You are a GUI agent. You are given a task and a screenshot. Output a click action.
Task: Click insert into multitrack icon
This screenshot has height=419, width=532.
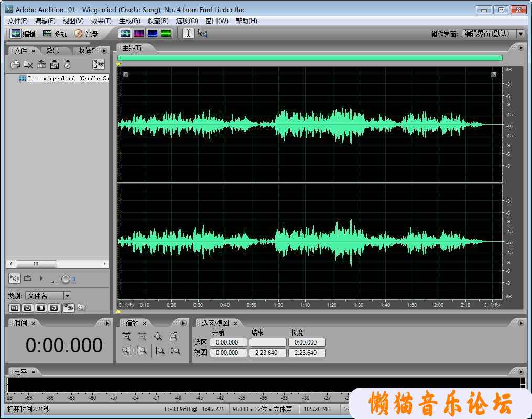[55, 64]
